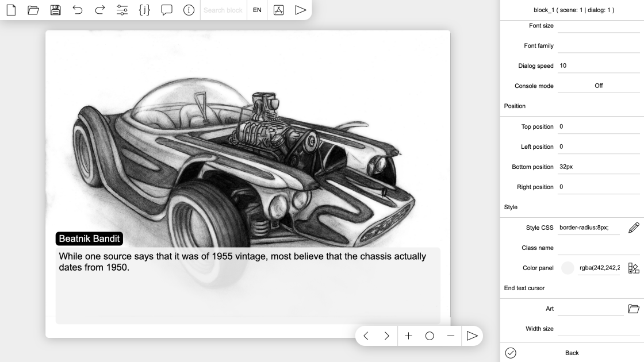
Task: Click the Search block field
Action: [x=223, y=10]
